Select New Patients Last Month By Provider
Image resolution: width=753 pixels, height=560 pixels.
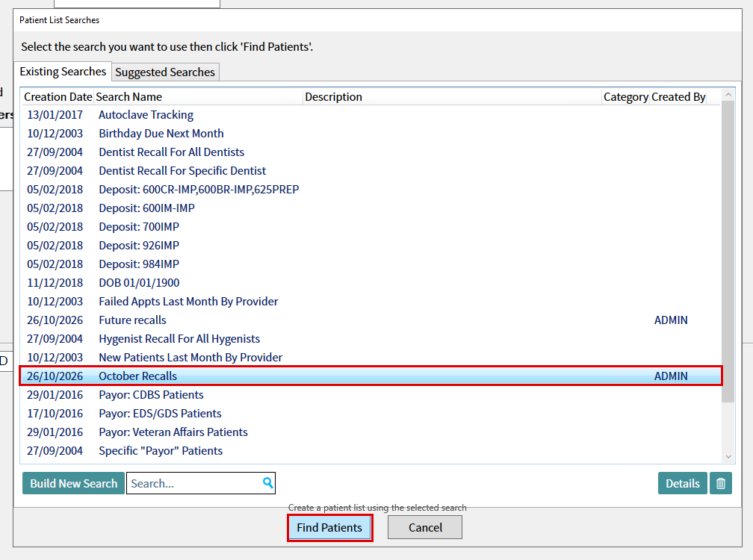pyautogui.click(x=371, y=358)
